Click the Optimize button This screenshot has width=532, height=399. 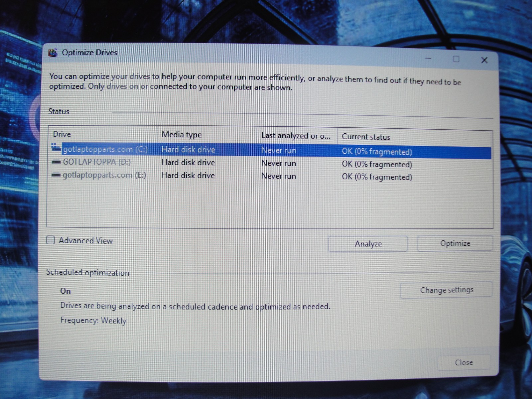[x=455, y=243]
